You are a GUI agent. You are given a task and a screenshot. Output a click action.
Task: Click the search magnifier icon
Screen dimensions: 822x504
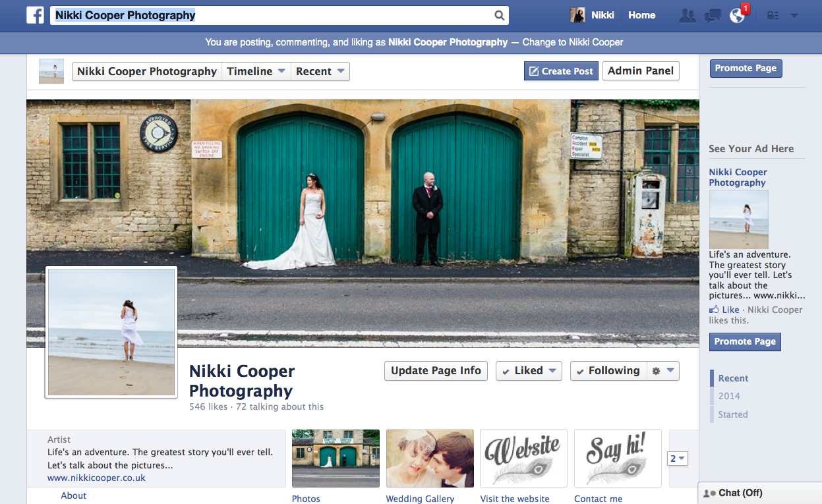tap(500, 15)
